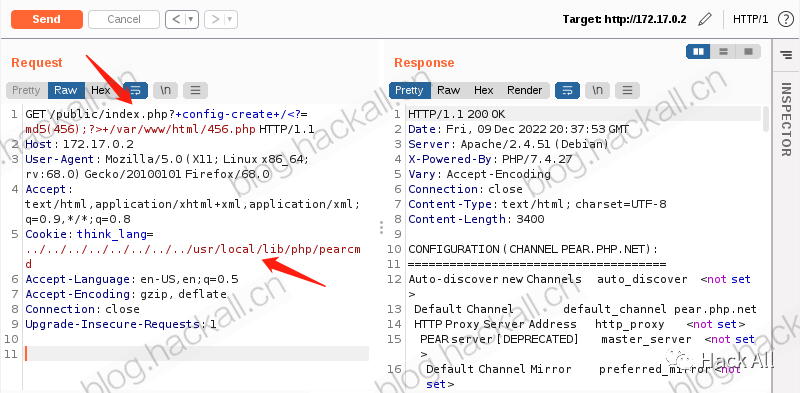The width and height of the screenshot is (800, 393).
Task: Open help via question mark icon
Action: click(x=785, y=19)
